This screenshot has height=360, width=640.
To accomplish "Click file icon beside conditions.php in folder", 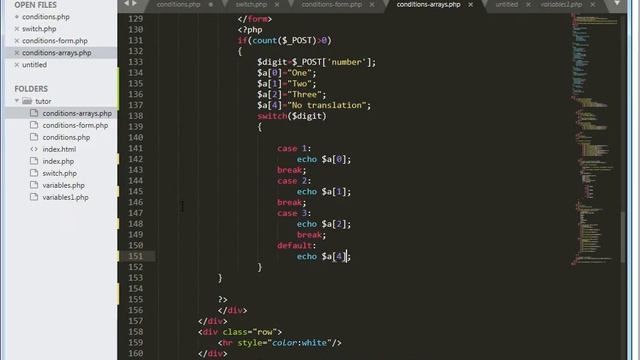I will pyautogui.click(x=34, y=137).
